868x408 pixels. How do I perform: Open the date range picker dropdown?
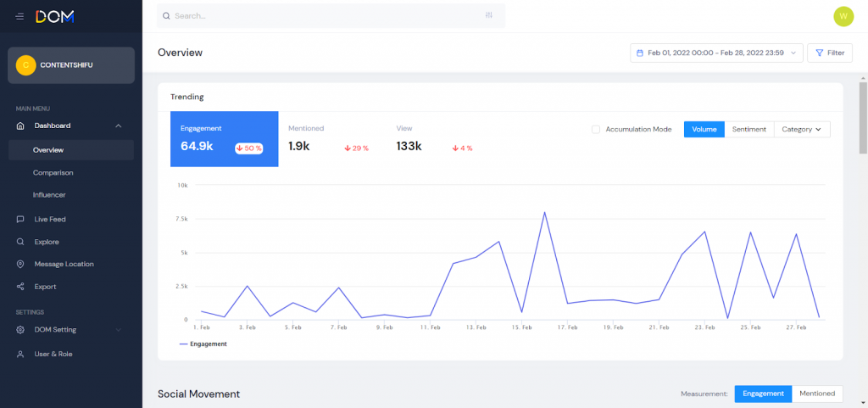click(x=716, y=53)
